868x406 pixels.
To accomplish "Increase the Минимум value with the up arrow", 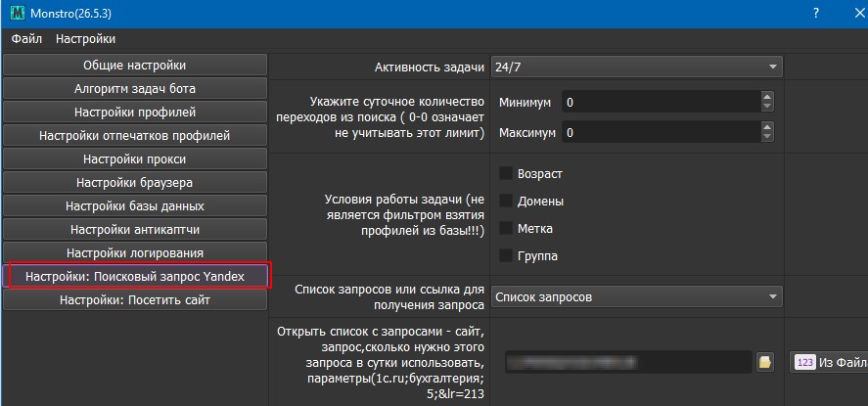I will [767, 97].
